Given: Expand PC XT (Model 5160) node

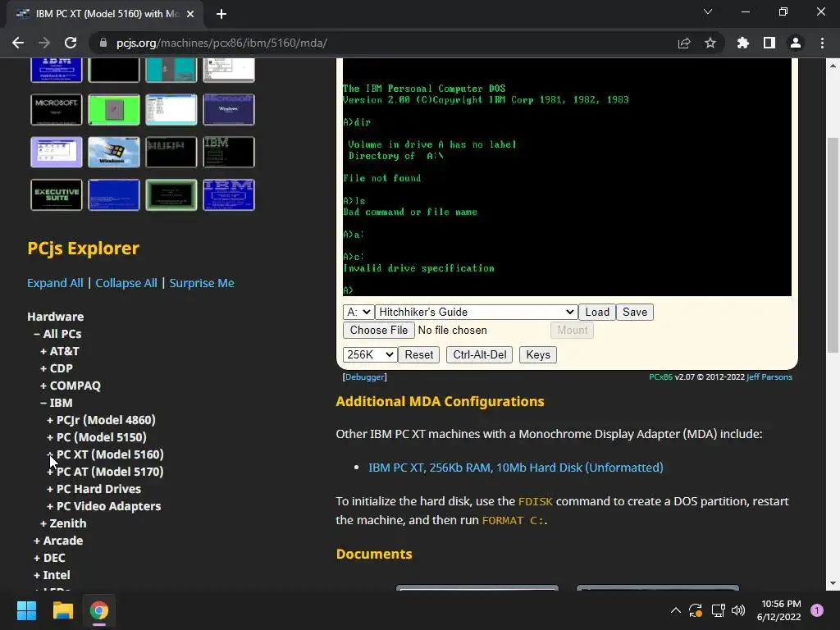Looking at the screenshot, I should coord(50,454).
